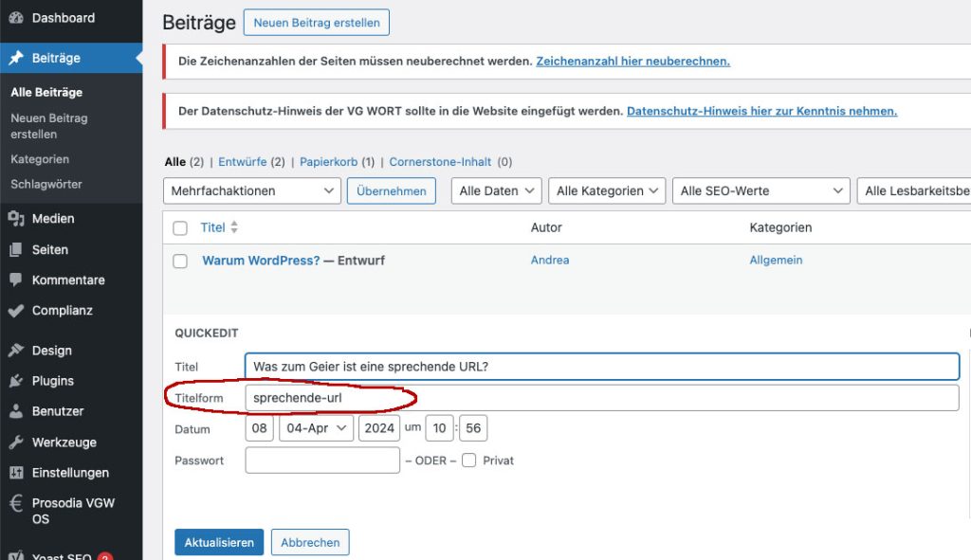The height and width of the screenshot is (560, 971).
Task: Click the Kommentare speech bubble icon
Action: pos(16,280)
